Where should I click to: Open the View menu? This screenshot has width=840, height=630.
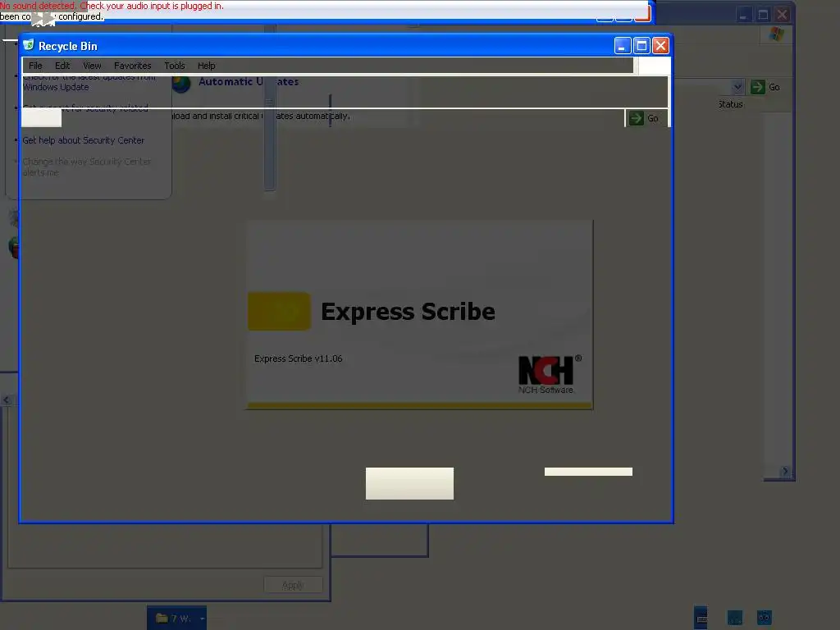[x=92, y=66]
